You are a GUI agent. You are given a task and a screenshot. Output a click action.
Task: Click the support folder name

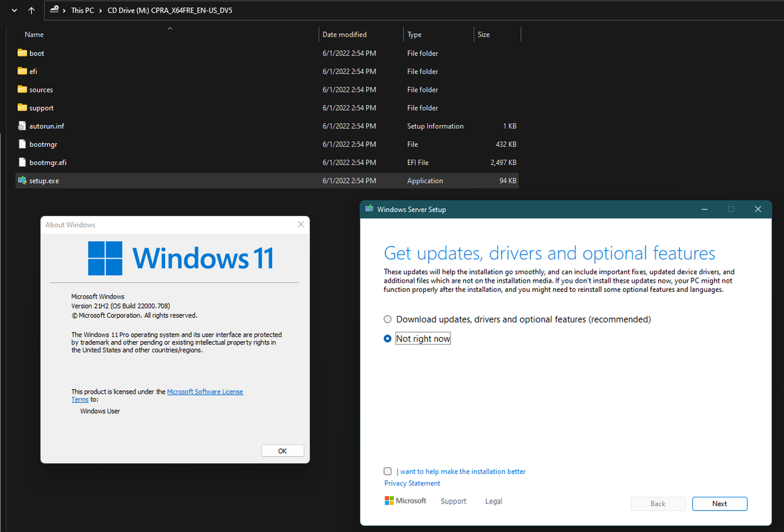(x=41, y=108)
